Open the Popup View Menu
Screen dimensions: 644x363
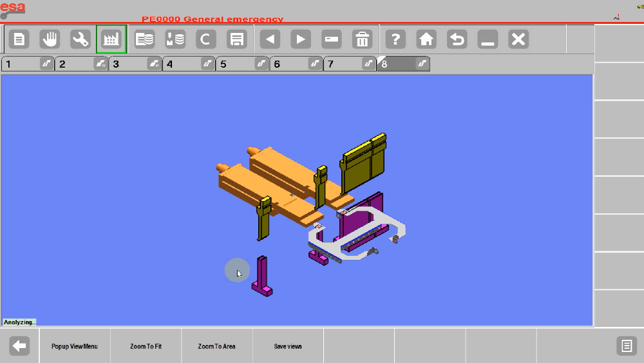(75, 346)
